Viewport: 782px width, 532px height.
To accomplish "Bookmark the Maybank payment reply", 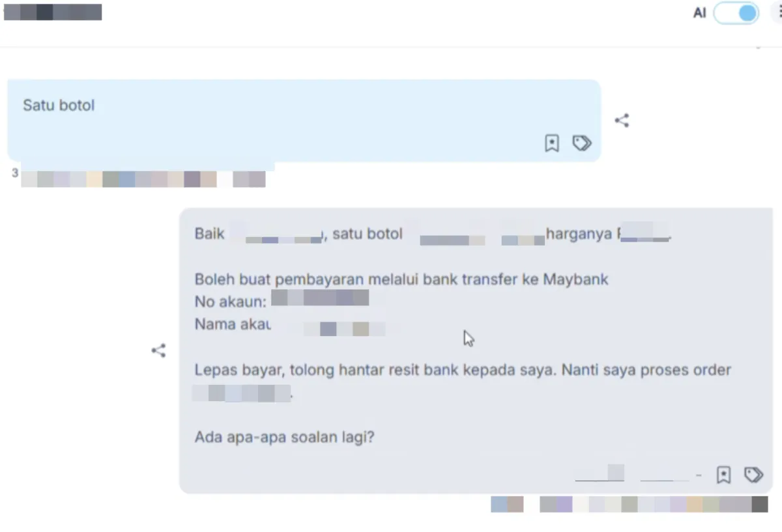I will coord(723,475).
